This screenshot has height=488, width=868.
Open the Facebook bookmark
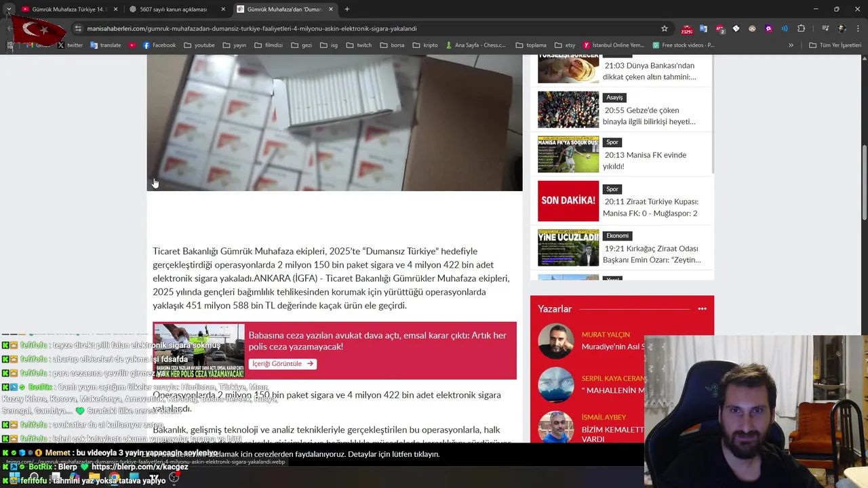coord(159,45)
